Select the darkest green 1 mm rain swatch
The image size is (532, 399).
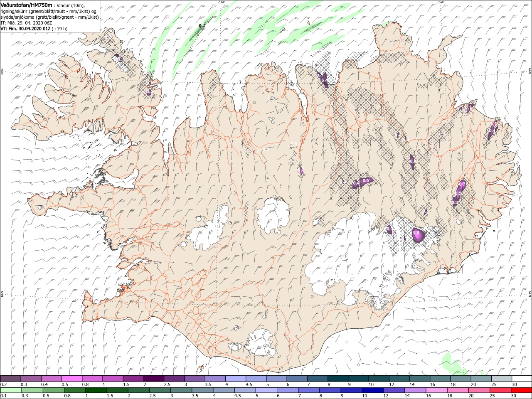coord(96,390)
